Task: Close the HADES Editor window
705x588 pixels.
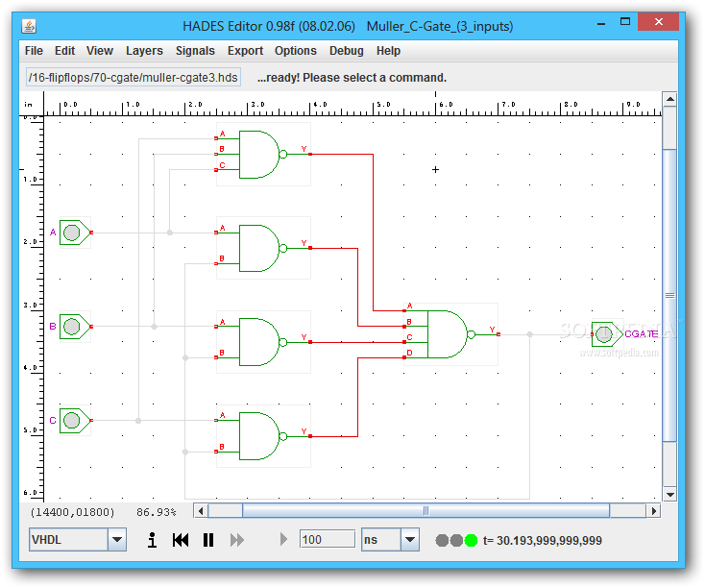Action: [658, 21]
